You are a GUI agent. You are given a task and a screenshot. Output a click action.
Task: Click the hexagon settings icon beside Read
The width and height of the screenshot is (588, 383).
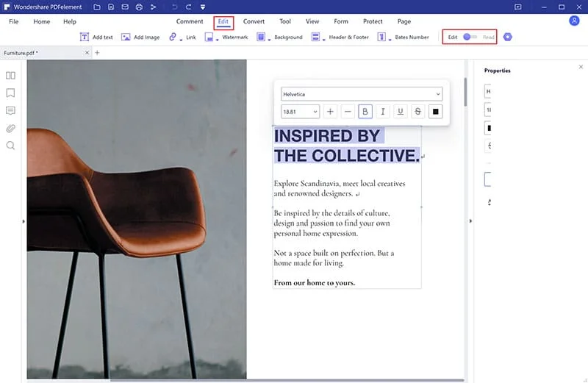click(508, 37)
